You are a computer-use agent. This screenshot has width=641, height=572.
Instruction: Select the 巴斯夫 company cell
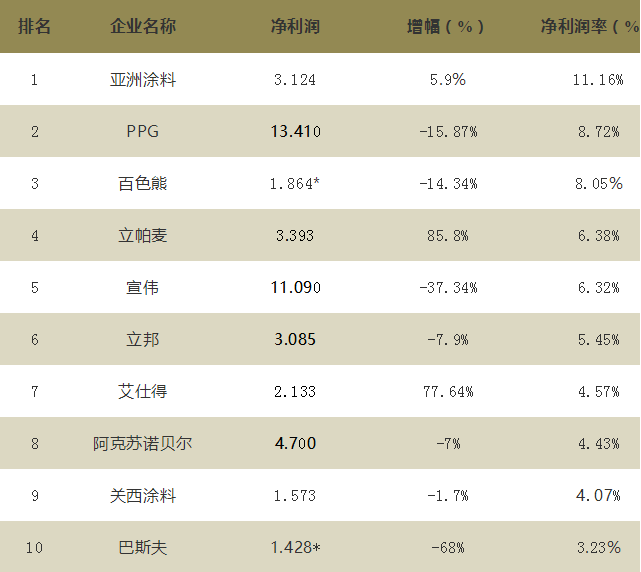[x=142, y=548]
